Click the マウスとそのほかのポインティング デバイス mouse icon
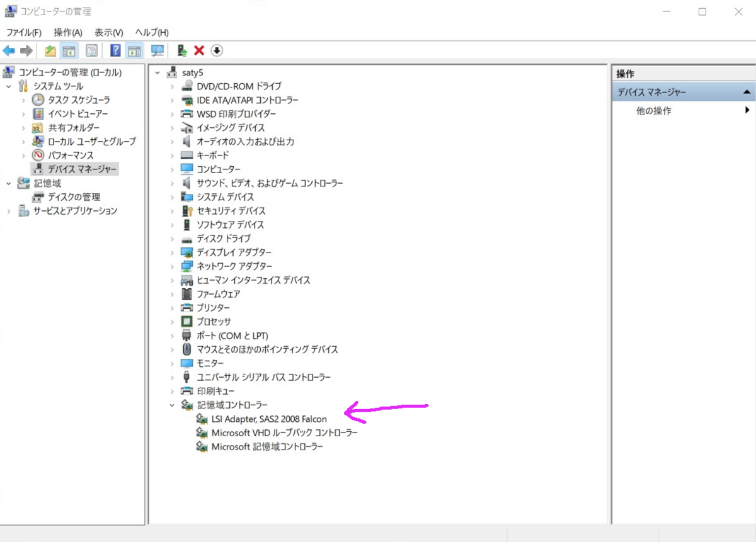This screenshot has width=756, height=542. [x=186, y=349]
